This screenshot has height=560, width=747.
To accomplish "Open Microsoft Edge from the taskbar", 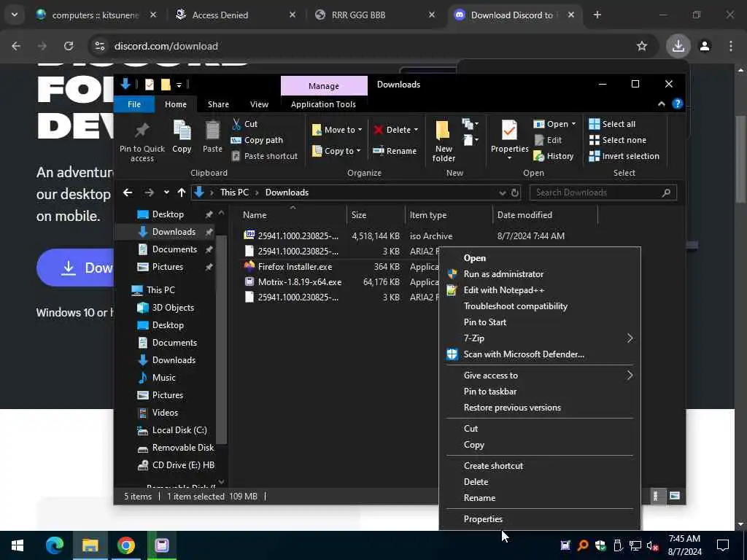I will pyautogui.click(x=54, y=545).
